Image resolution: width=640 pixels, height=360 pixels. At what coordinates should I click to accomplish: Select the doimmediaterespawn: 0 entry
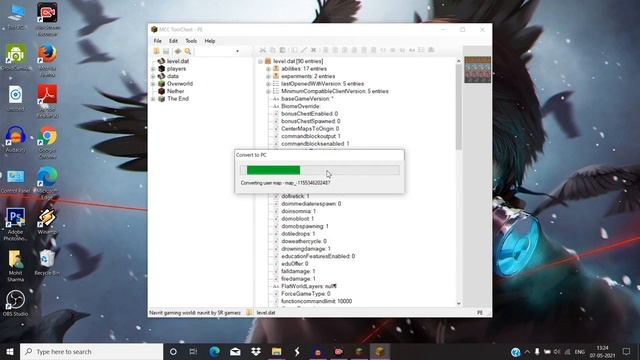click(x=311, y=204)
